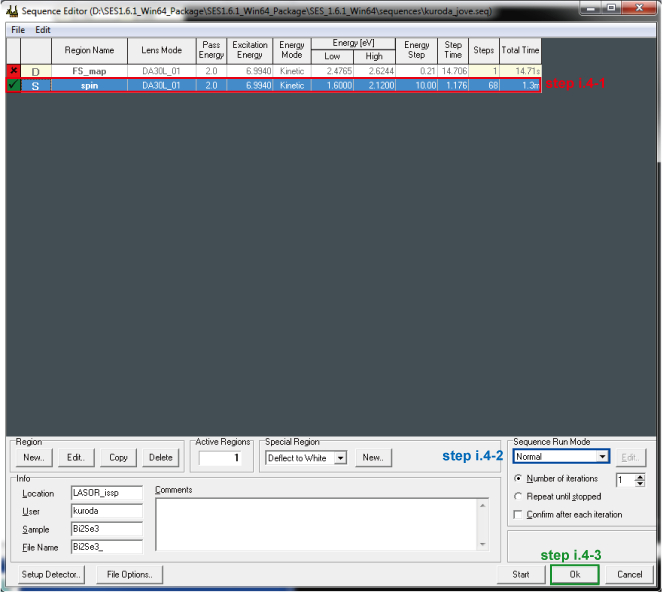
Task: Click the Location field LASOR_issp
Action: click(x=107, y=493)
